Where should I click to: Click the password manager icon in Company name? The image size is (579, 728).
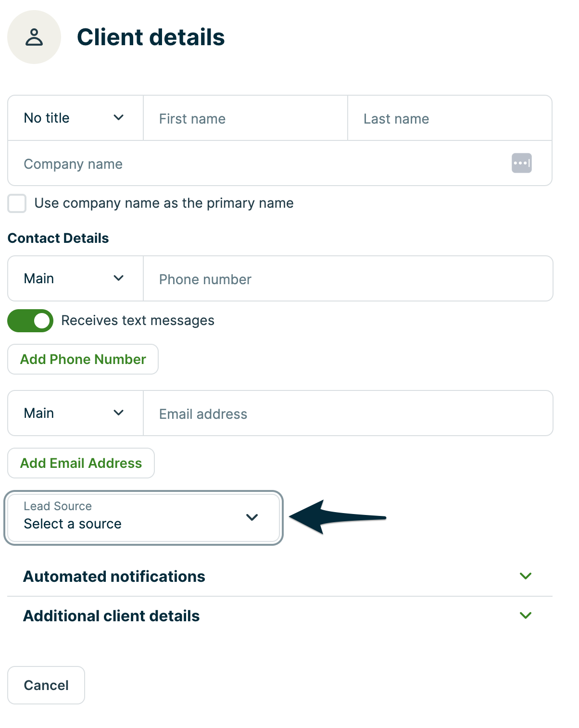pyautogui.click(x=521, y=163)
